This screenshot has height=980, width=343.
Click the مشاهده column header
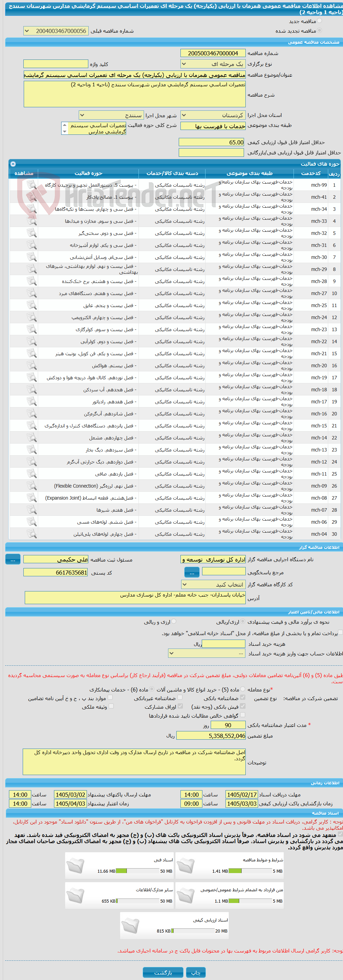(24, 174)
